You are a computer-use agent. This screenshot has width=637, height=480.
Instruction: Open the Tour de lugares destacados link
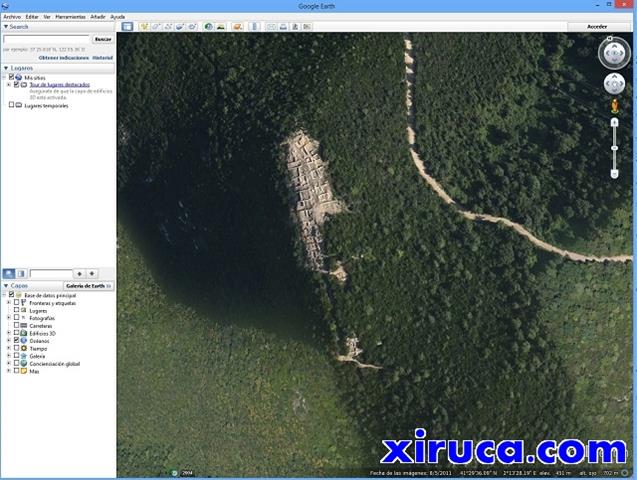(59, 84)
